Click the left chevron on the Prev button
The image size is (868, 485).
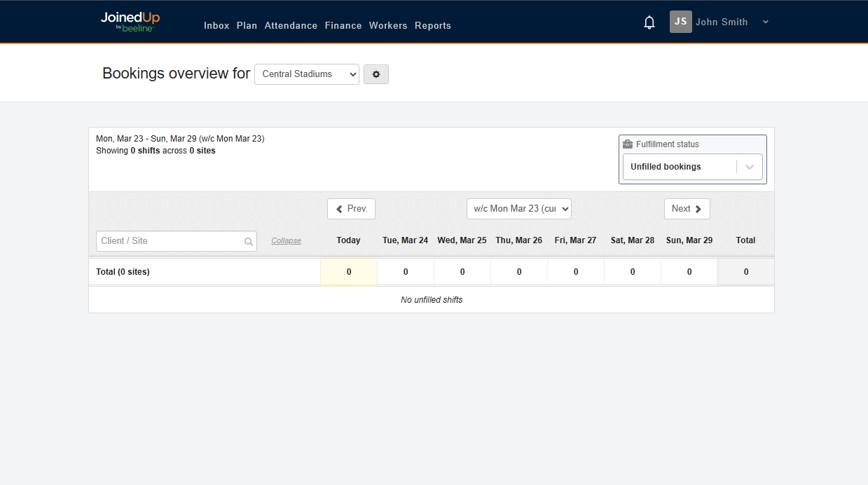tap(339, 208)
